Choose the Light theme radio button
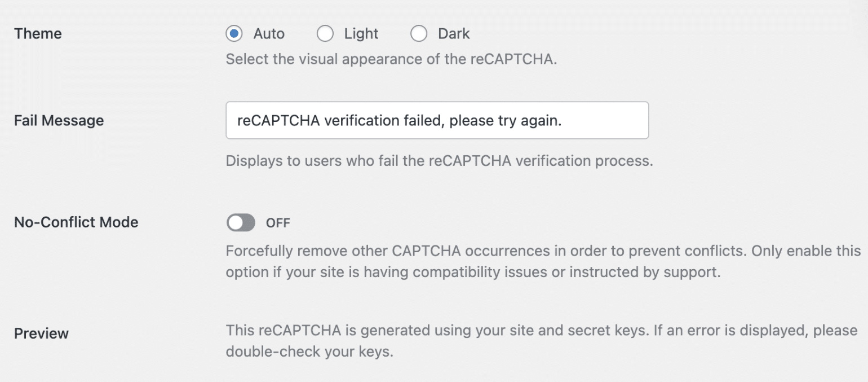Screen dimensions: 868x382 [x=325, y=34]
